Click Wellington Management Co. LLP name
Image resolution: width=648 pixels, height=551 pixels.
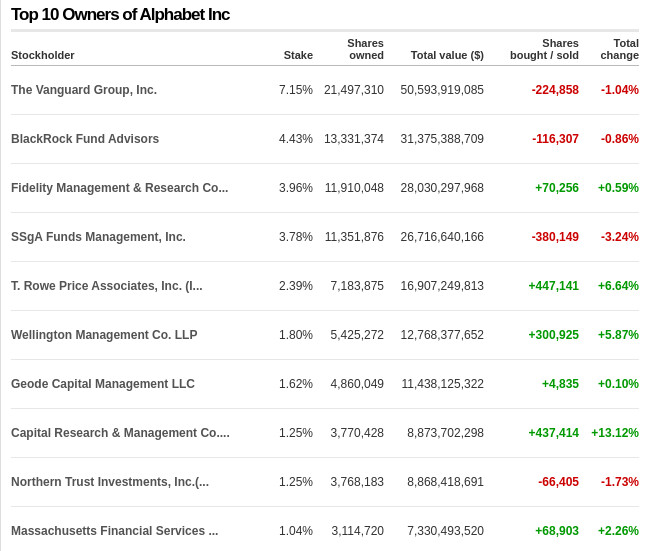coord(104,335)
